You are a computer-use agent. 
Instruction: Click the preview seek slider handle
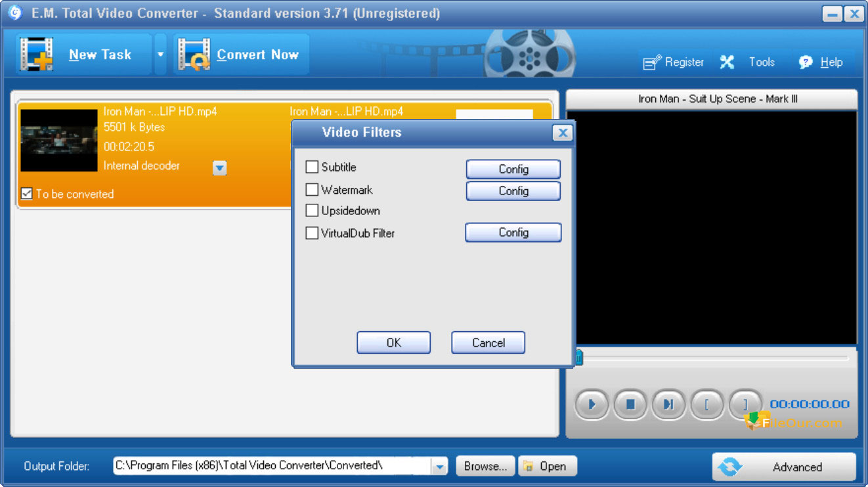coord(578,358)
